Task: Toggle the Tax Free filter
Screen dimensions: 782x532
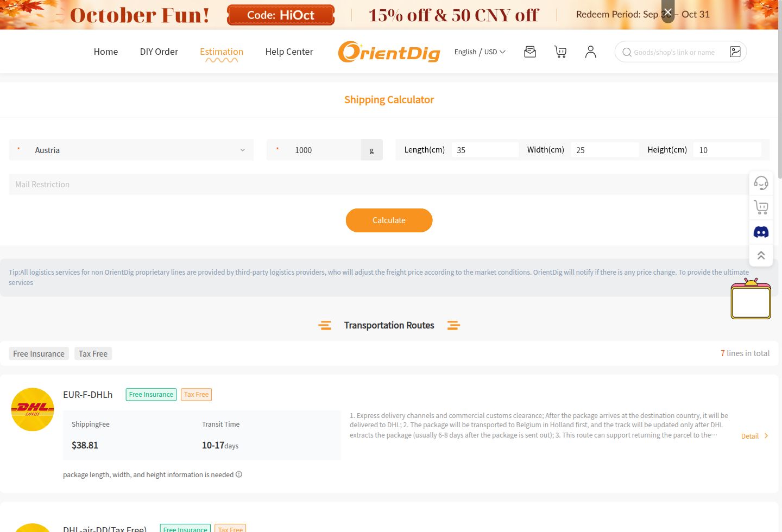Action: tap(93, 353)
